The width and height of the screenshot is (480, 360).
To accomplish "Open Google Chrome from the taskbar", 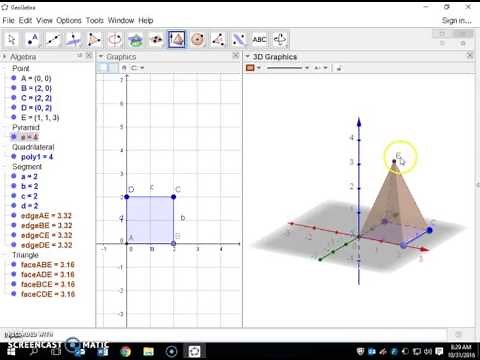I will (125, 351).
